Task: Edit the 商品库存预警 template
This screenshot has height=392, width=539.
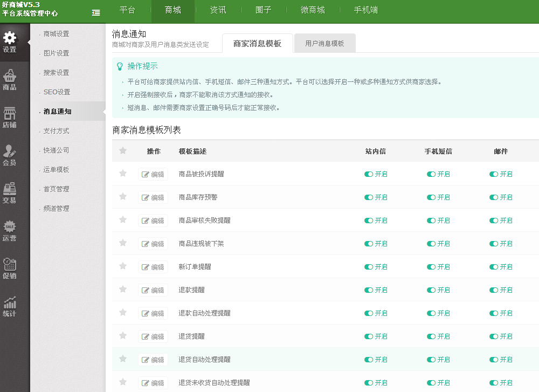Action: coord(153,197)
